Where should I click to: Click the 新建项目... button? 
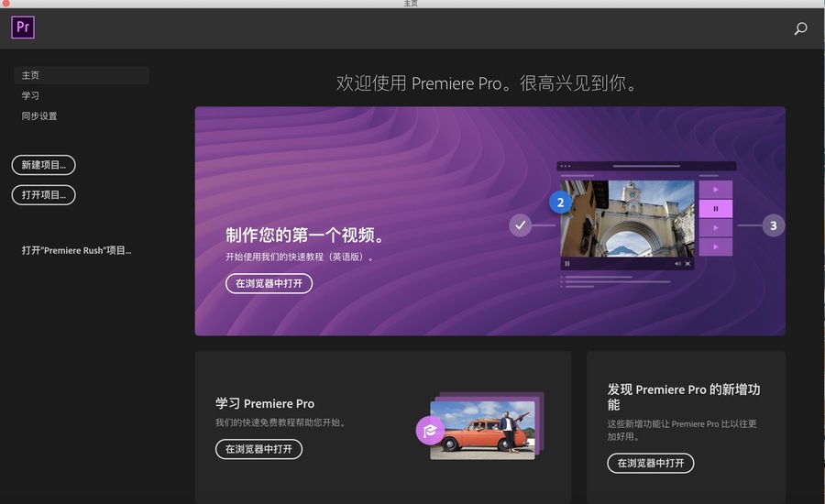tap(44, 165)
